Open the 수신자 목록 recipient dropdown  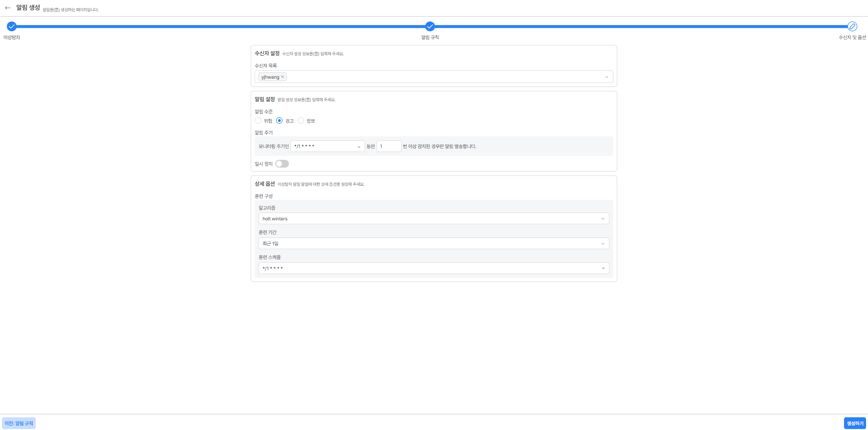pyautogui.click(x=434, y=77)
